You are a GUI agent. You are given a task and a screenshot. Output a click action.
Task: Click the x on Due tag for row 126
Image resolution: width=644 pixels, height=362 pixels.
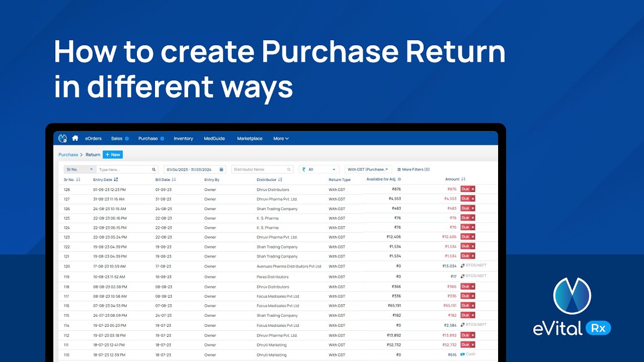tap(473, 208)
